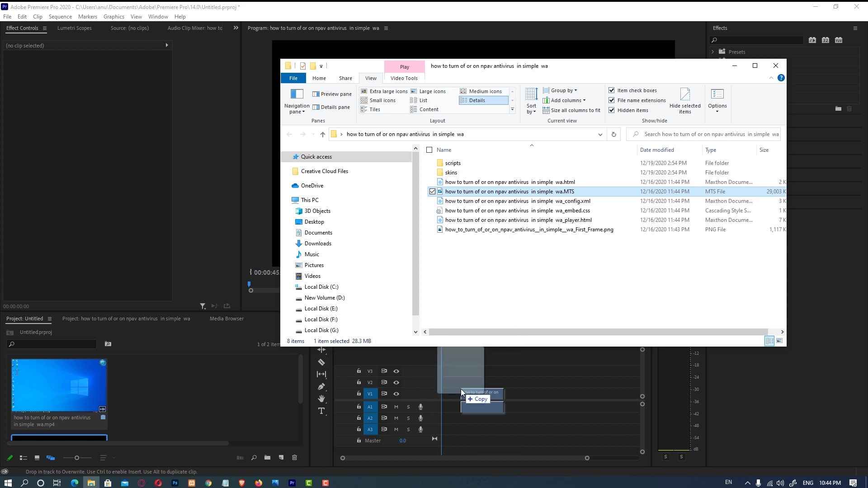This screenshot has width=868, height=488.
Task: Open Microsoft Edge from taskbar
Action: pyautogui.click(x=75, y=483)
